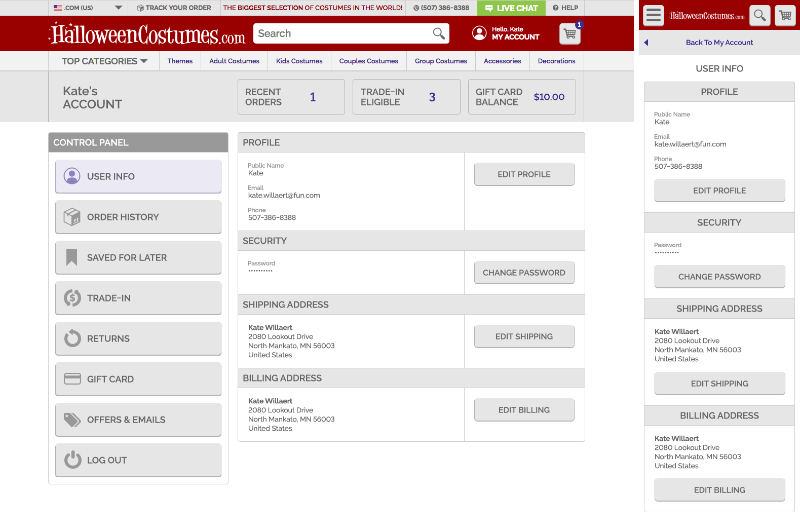Image resolution: width=800 pixels, height=532 pixels.
Task: Click the Saved For Later bookmark icon
Action: tap(72, 257)
